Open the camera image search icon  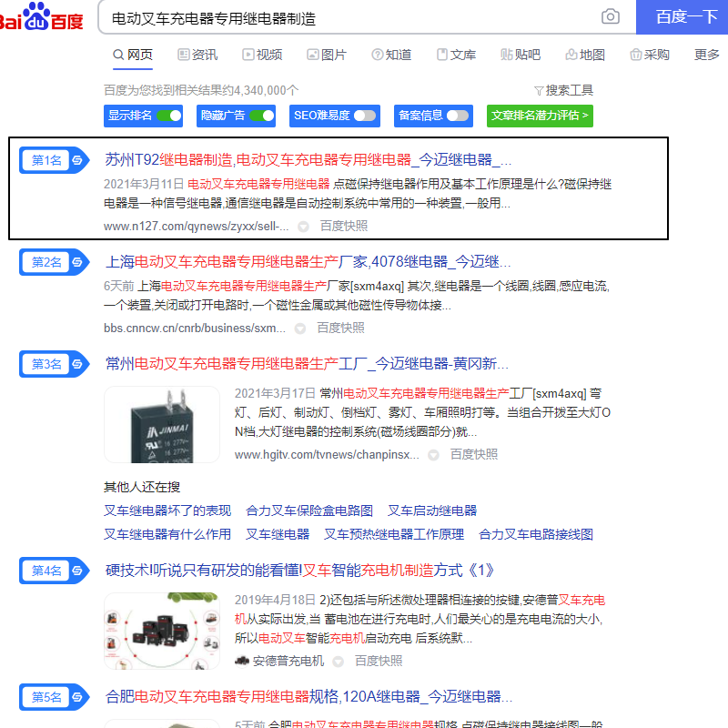tap(610, 17)
